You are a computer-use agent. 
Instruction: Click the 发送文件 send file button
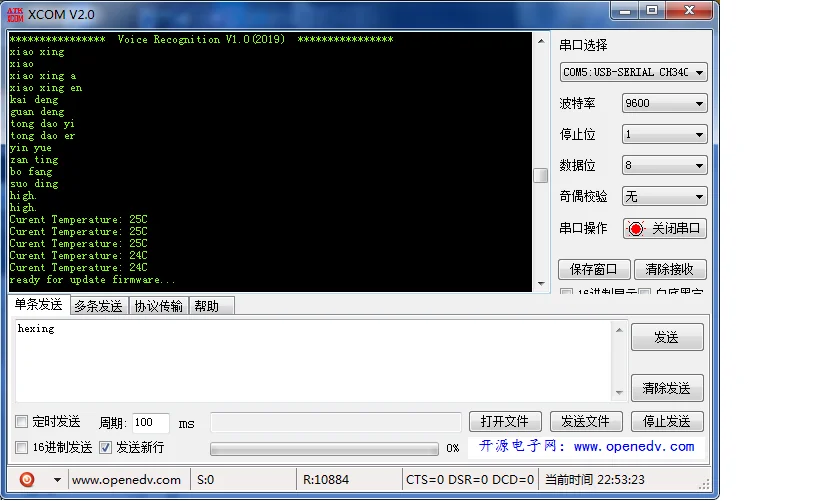pos(586,422)
